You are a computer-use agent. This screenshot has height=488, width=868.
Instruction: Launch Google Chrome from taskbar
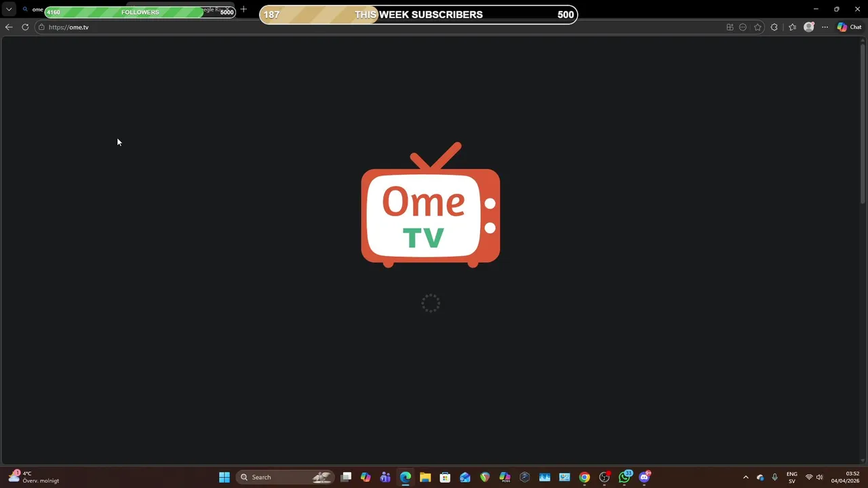pyautogui.click(x=585, y=477)
